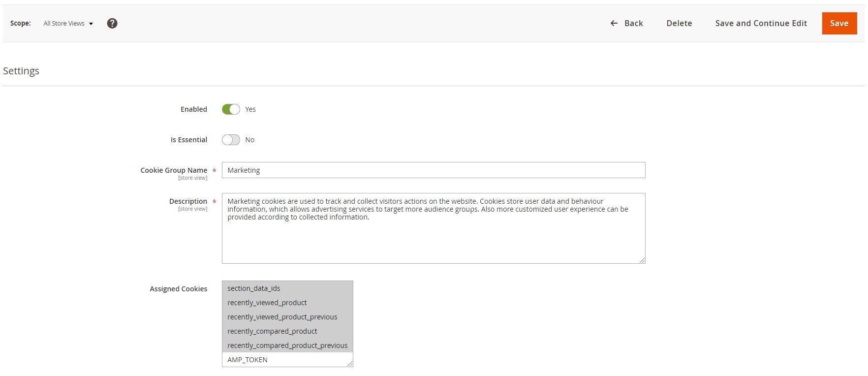
Task: Select AMP_TOKEN in Assigned Cookies list
Action: [x=287, y=360]
